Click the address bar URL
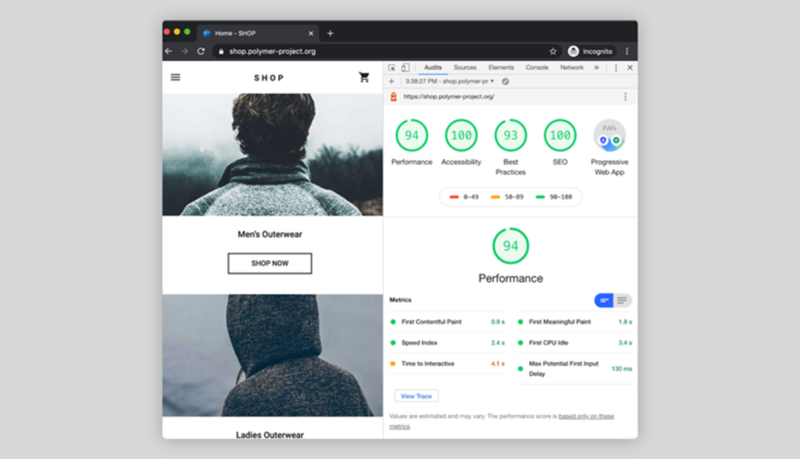The image size is (800, 459). [x=272, y=51]
